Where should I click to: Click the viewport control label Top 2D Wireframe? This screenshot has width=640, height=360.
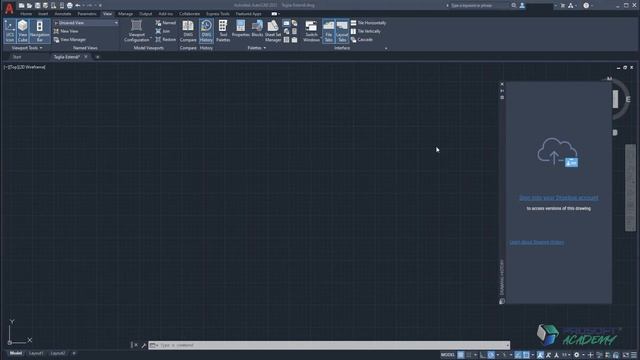click(x=25, y=67)
